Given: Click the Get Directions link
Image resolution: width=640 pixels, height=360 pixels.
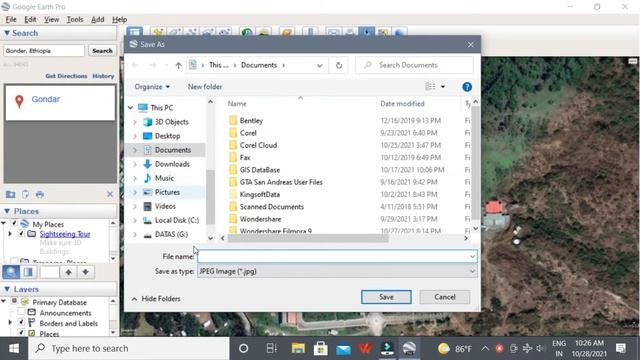Looking at the screenshot, I should pyautogui.click(x=66, y=76).
